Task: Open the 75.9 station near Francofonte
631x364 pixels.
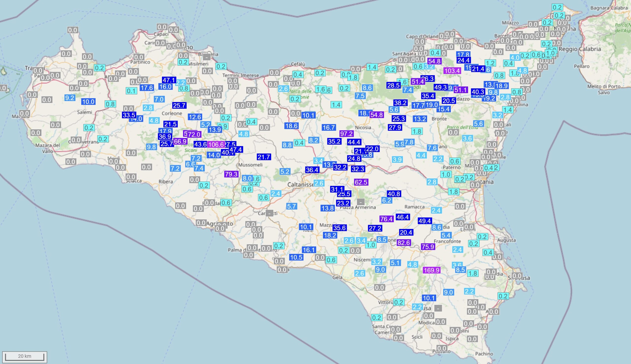Action: coord(428,247)
